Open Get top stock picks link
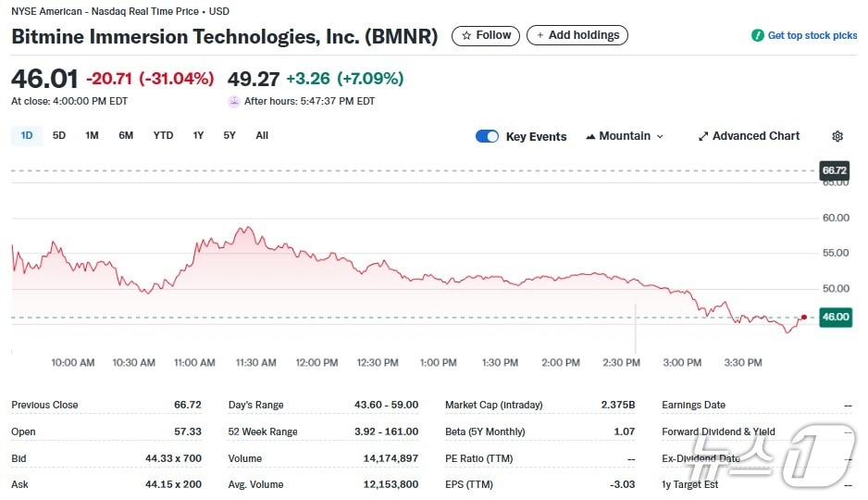This screenshot has height=500, width=868. coord(812,35)
